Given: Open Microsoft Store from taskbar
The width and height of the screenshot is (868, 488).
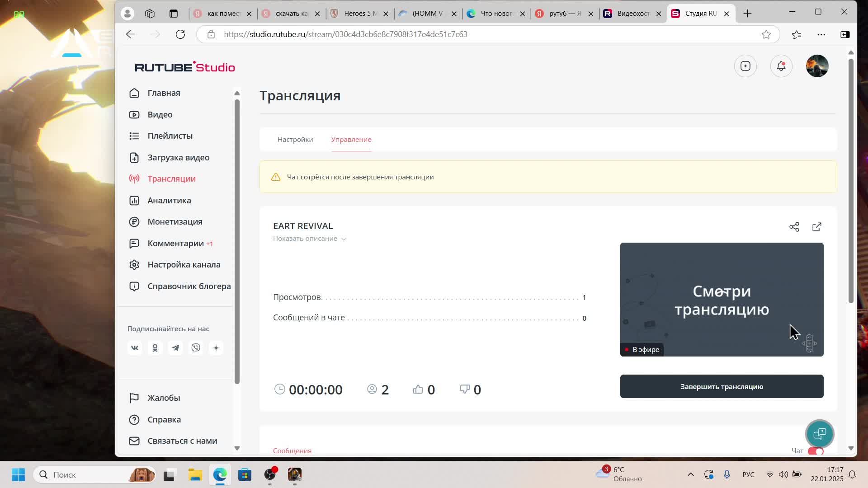Looking at the screenshot, I should (245, 474).
